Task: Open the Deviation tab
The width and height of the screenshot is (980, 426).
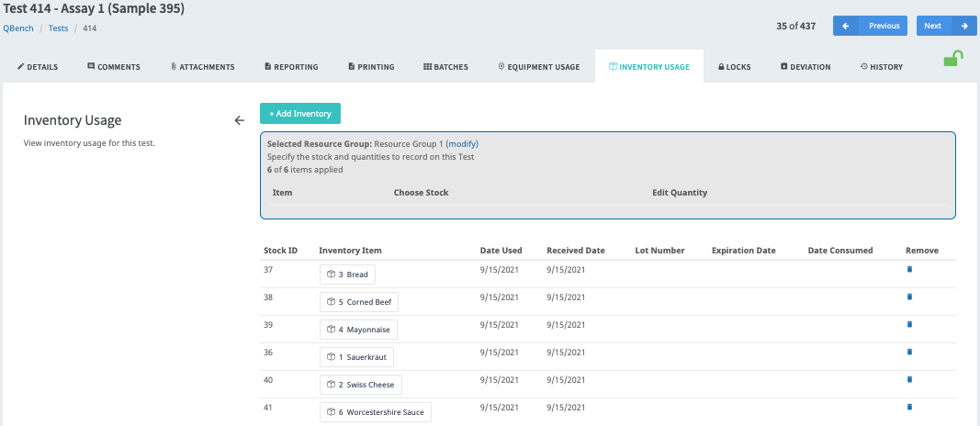Action: [805, 67]
